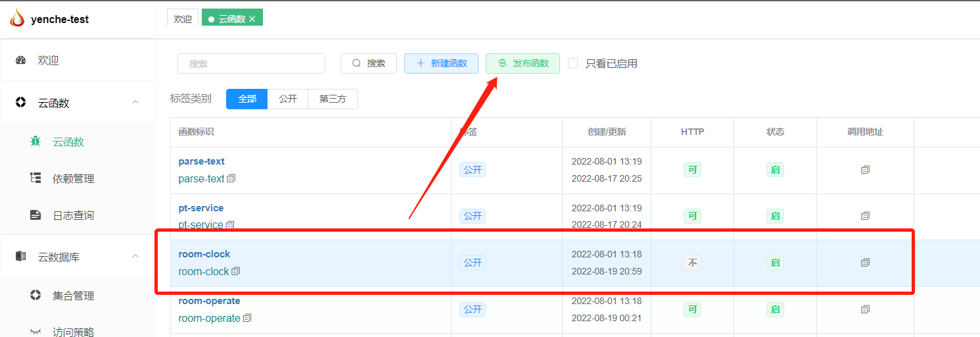This screenshot has height=337, width=980.
Task: Select the 第三方 tag filter
Action: pyautogui.click(x=333, y=99)
